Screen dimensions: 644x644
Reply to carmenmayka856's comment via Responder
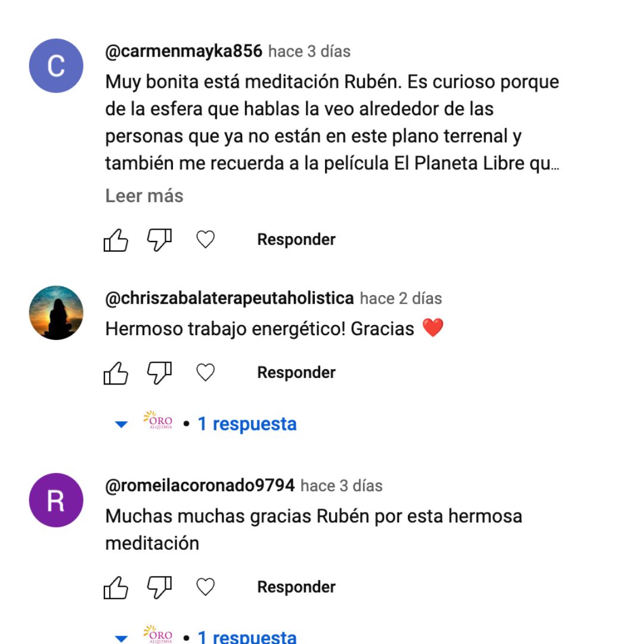pyautogui.click(x=296, y=240)
